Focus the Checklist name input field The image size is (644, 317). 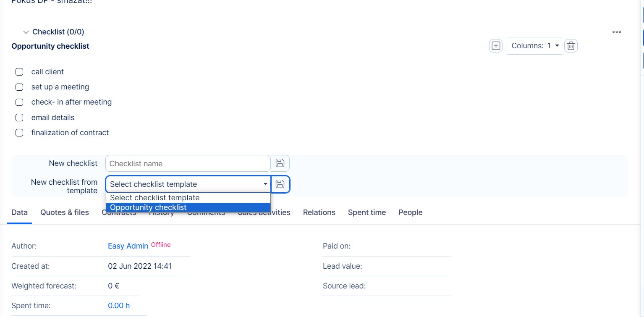(x=188, y=163)
